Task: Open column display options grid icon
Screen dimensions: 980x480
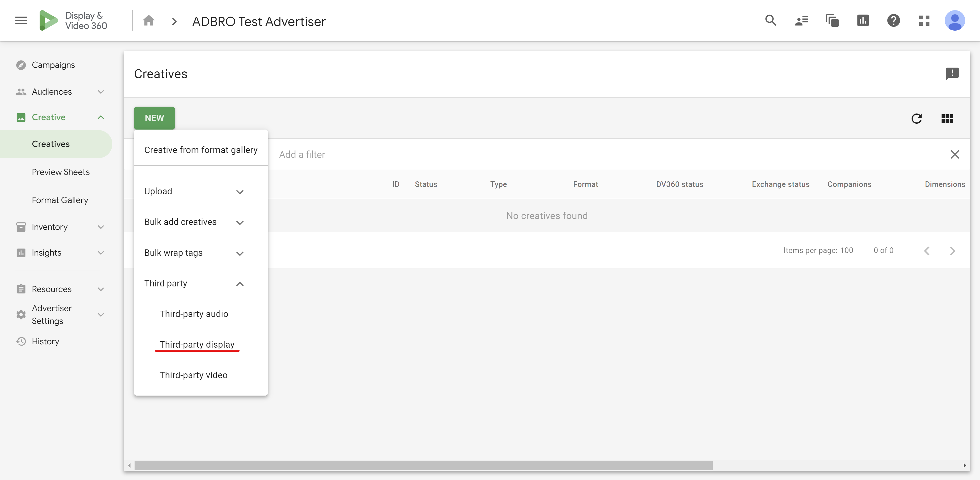Action: tap(947, 119)
